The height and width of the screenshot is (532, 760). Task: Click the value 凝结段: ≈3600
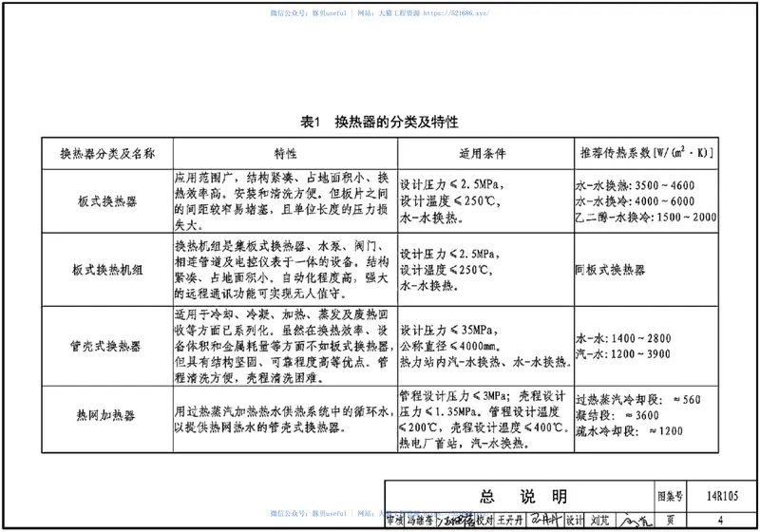click(617, 415)
